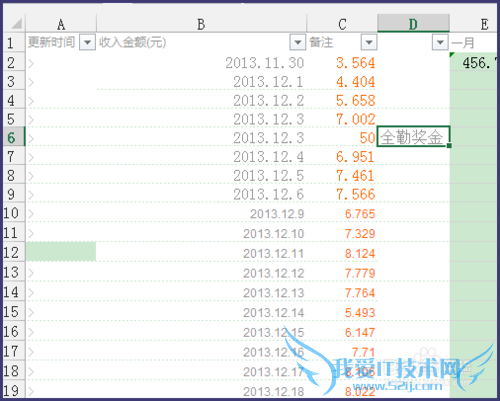
Task: Select date cell 2013.12.12
Action: click(x=201, y=272)
